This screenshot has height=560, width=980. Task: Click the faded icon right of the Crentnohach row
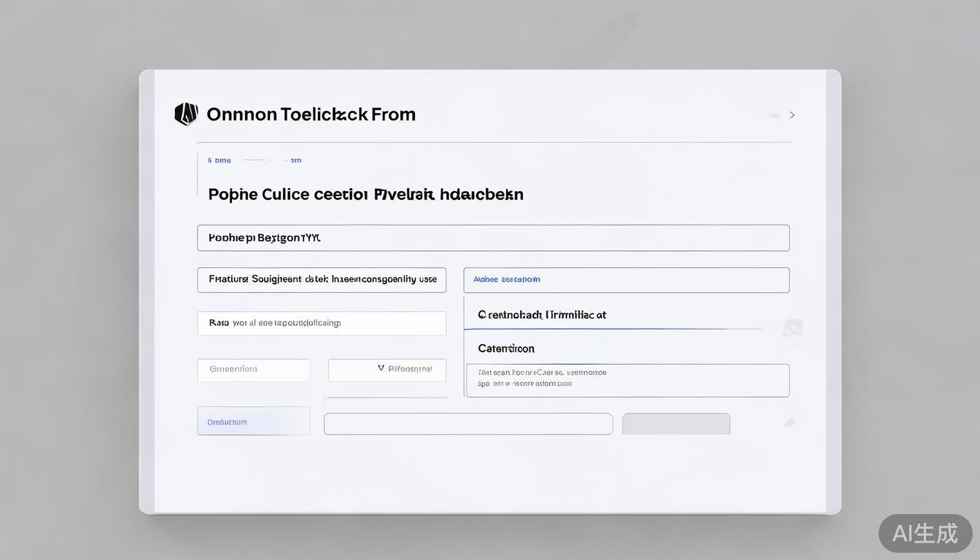pos(793,328)
